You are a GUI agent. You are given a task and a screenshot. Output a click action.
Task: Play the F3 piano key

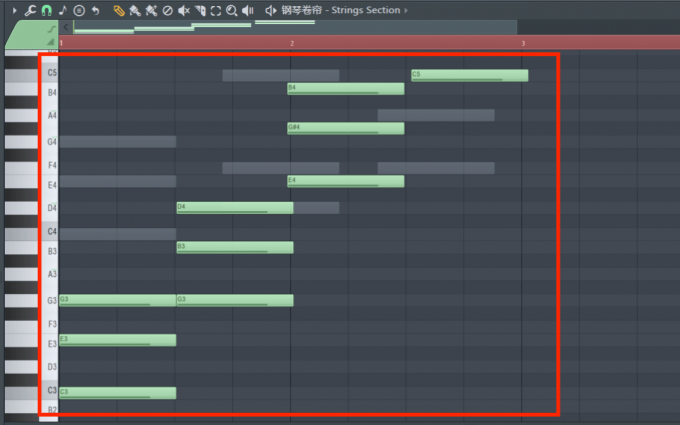coord(31,326)
